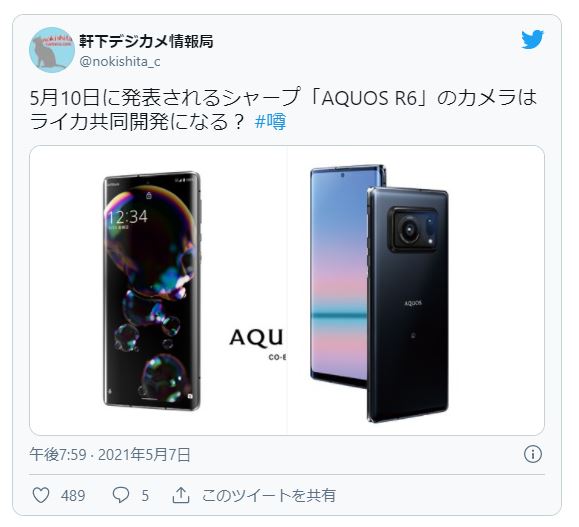The image size is (579, 527).
Task: Click the 489 likes count
Action: 73,496
